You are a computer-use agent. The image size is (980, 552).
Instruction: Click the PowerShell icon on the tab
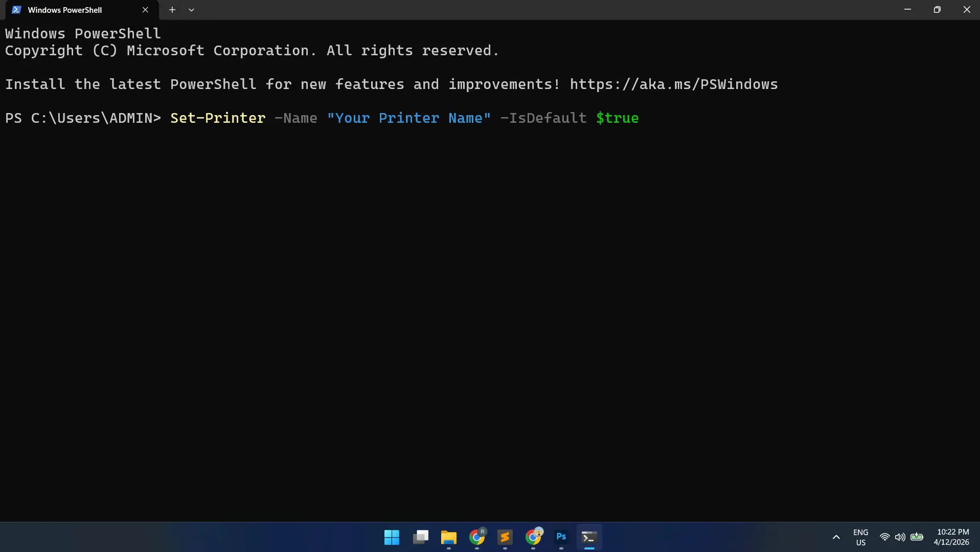16,10
